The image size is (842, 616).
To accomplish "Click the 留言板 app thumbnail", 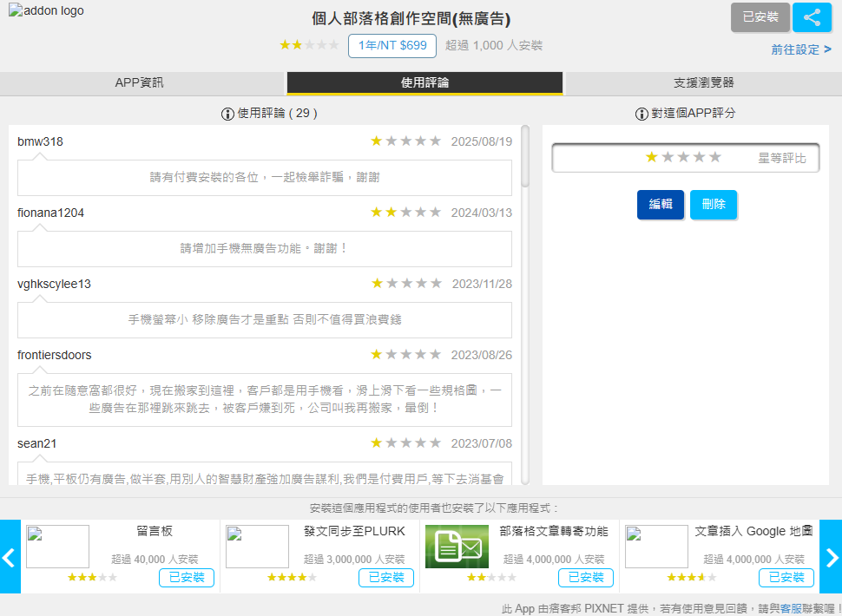I will (x=57, y=547).
